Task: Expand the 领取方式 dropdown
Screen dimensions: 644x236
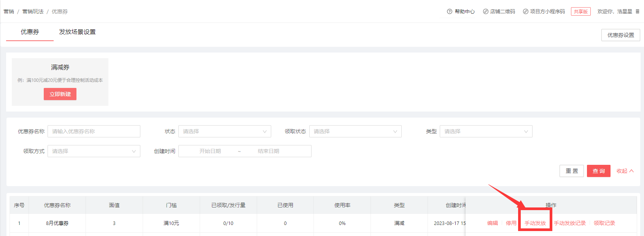Action: (x=94, y=151)
